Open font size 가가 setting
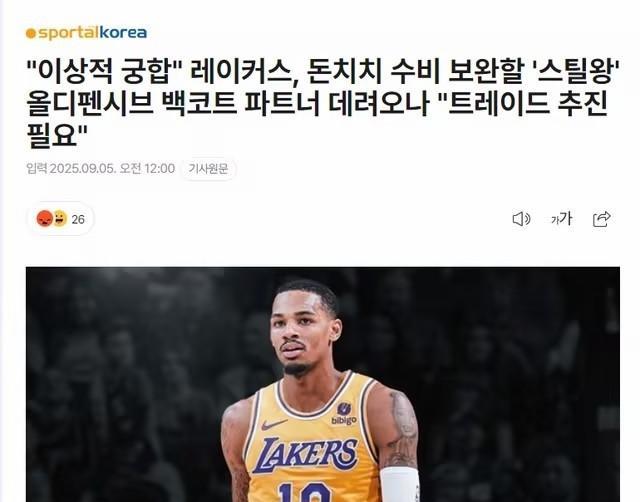The width and height of the screenshot is (640, 502). coord(562,219)
